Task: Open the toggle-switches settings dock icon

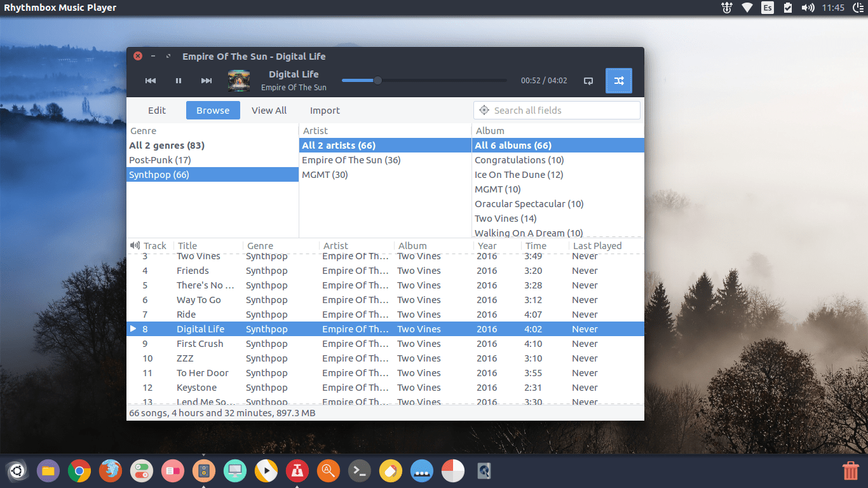Action: [142, 471]
